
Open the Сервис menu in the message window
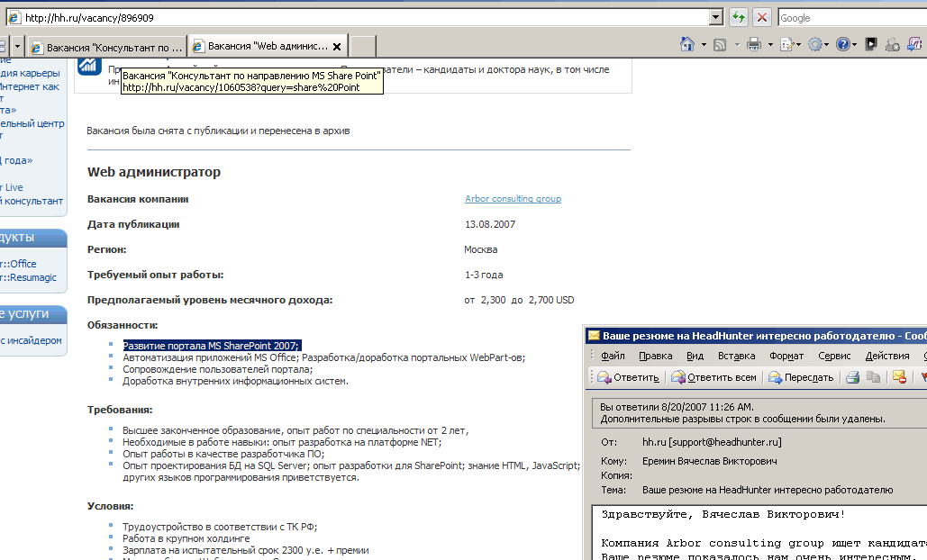(834, 356)
